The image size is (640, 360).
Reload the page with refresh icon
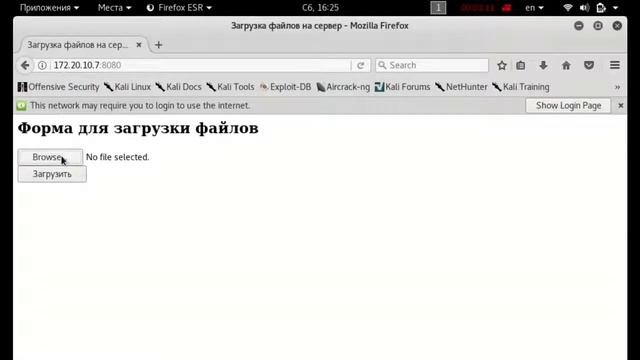point(360,65)
